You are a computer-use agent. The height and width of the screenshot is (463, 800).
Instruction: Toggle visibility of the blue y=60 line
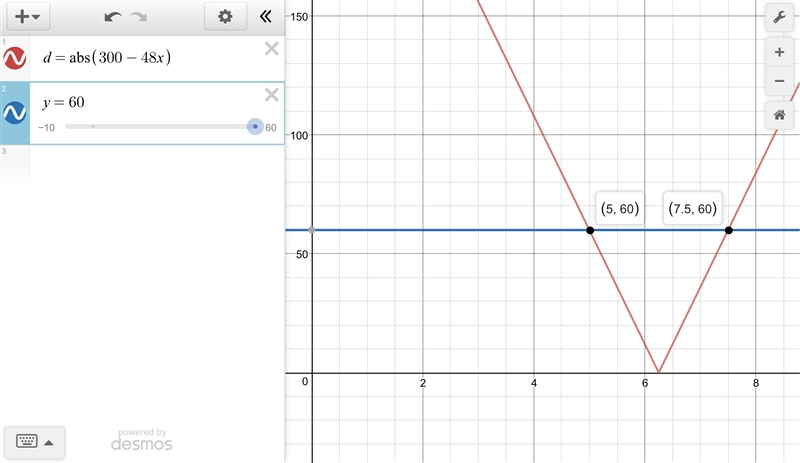coord(15,113)
